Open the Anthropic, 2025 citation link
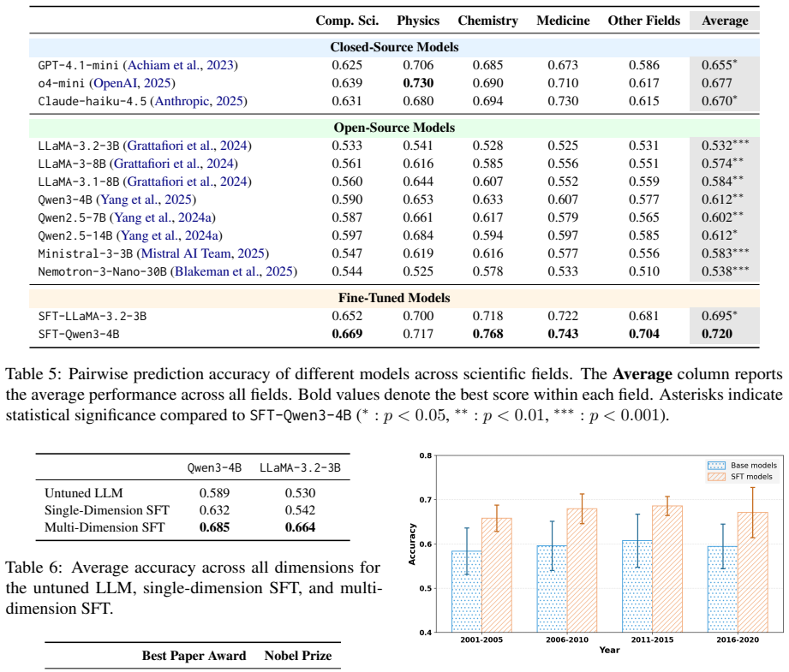 coord(199,102)
